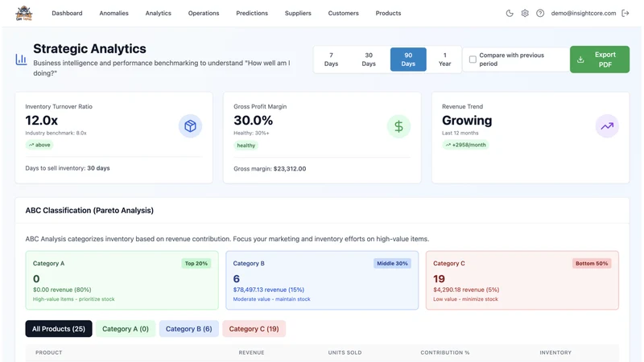
Task: Open help question mark icon
Action: pos(540,13)
